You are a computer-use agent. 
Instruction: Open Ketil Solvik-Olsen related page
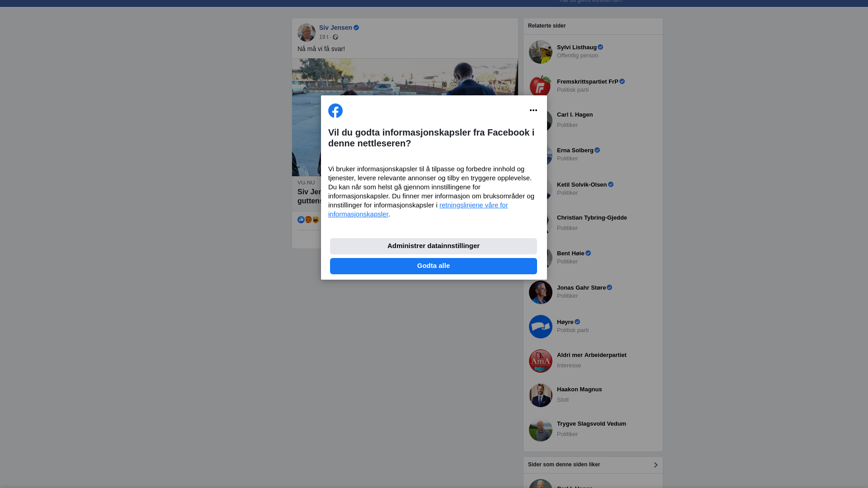582,185
